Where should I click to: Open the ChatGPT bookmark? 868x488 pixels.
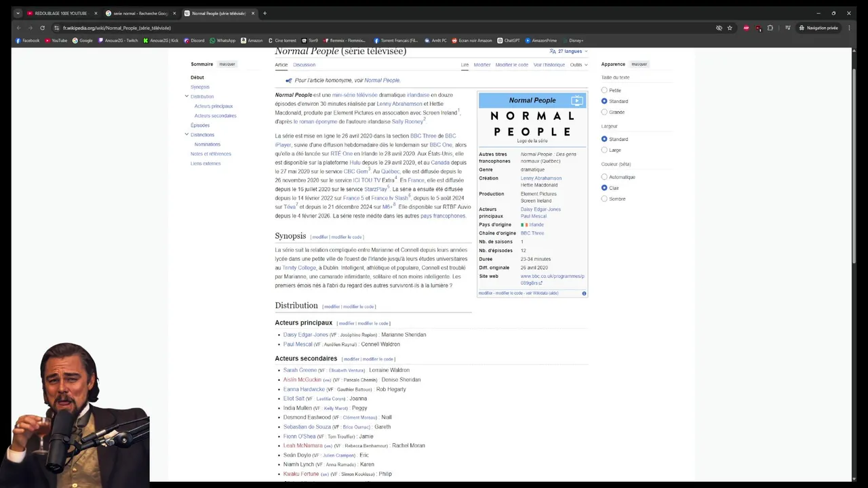509,40
